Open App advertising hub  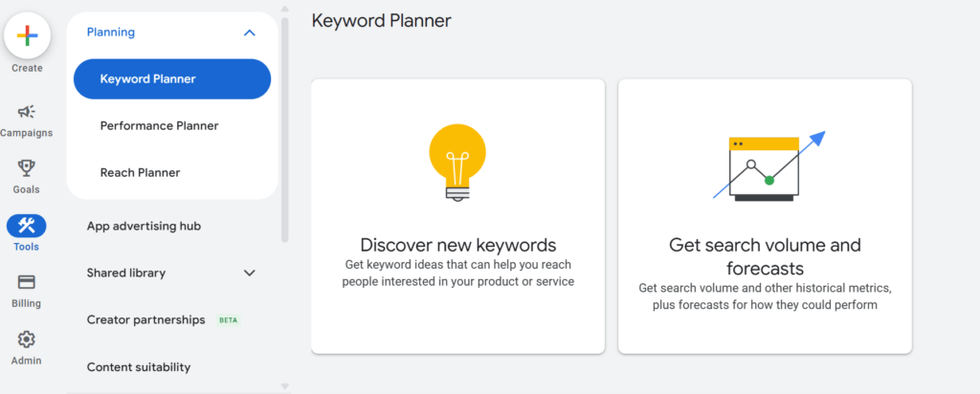[144, 226]
